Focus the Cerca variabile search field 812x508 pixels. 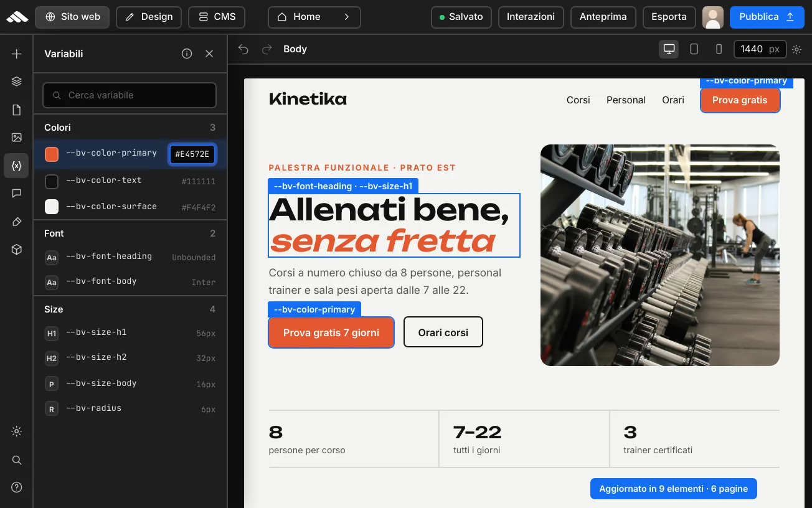[130, 95]
